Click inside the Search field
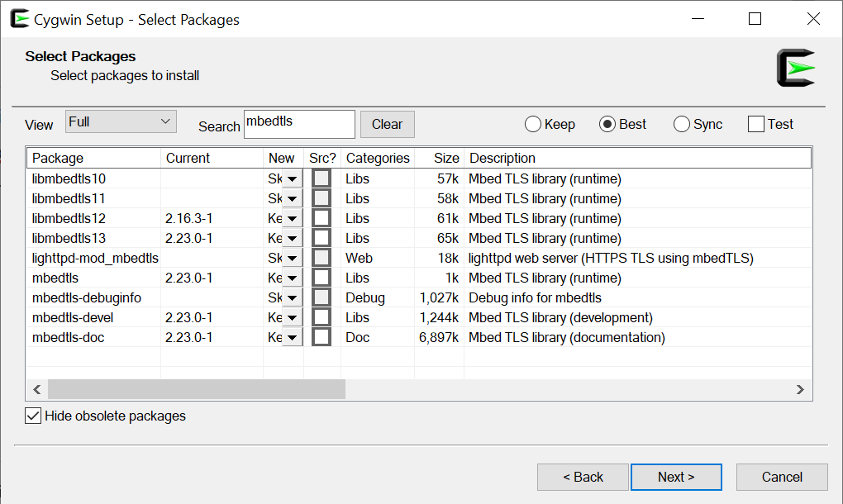This screenshot has height=504, width=843. 299,124
